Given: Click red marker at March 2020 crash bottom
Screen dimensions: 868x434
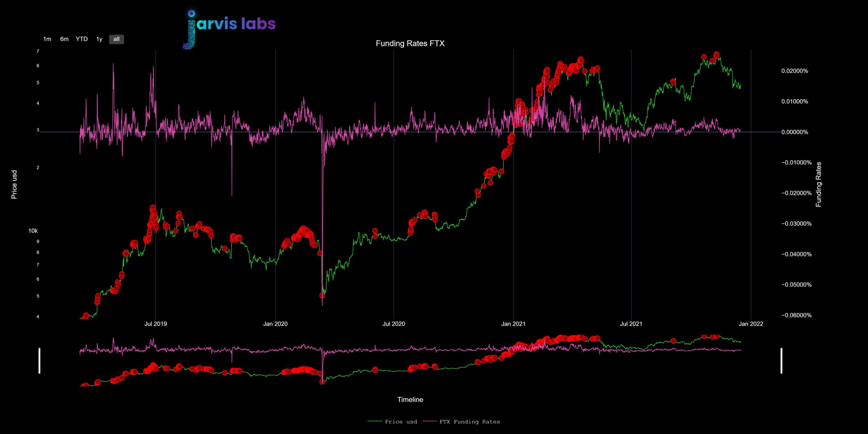Looking at the screenshot, I should coord(322,295).
